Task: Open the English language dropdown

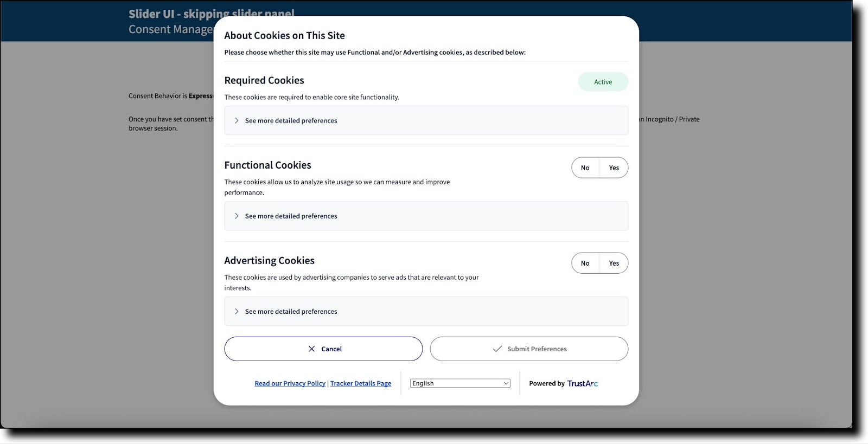Action: point(459,383)
